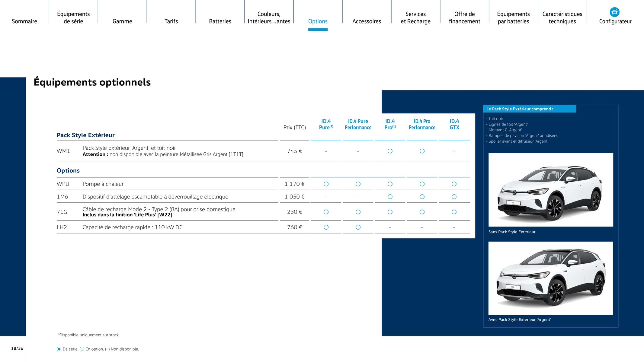The image size is (644, 362).
Task: Select the active Options tab
Action: [318, 21]
